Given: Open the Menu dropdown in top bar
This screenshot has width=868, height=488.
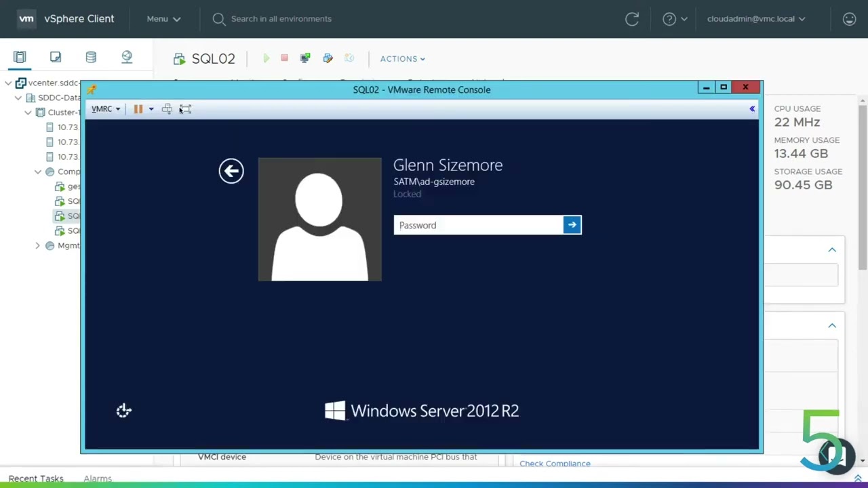Looking at the screenshot, I should click(x=163, y=19).
